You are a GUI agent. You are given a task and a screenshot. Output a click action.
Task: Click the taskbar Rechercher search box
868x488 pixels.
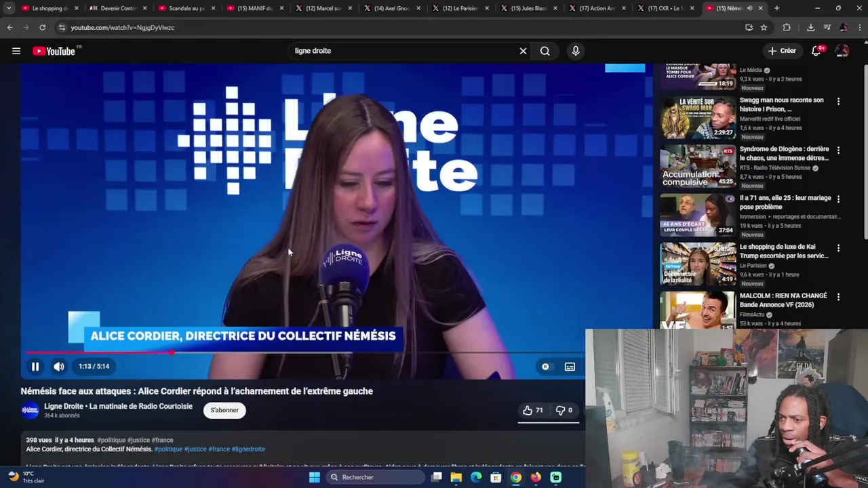coord(375,477)
